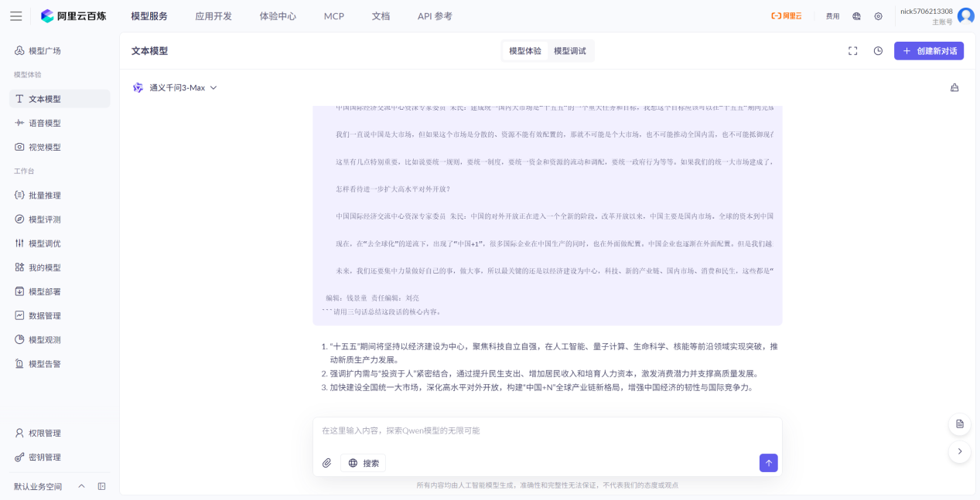The width and height of the screenshot is (980, 500).
Task: Open the 模型观测 icon
Action: [19, 339]
